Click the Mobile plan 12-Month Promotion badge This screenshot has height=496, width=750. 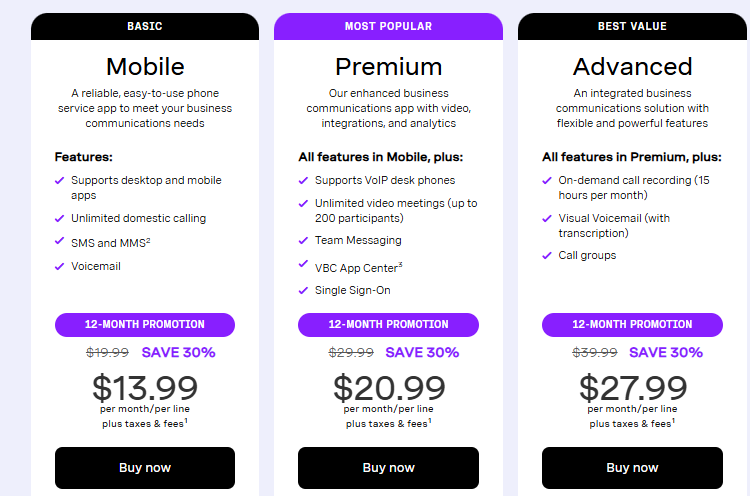coord(145,325)
